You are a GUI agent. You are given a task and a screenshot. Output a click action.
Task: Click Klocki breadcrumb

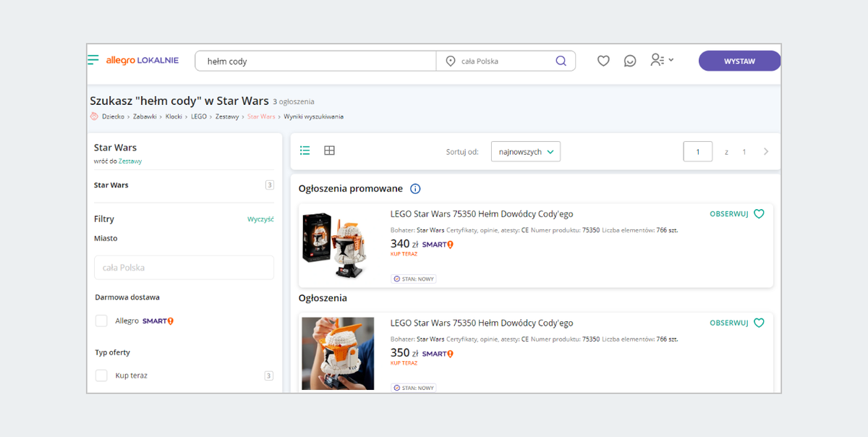click(174, 116)
